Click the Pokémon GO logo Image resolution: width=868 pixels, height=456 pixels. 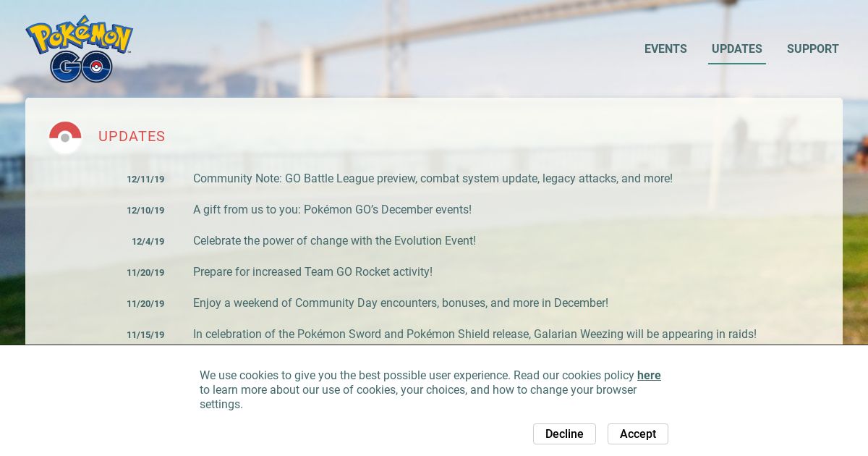(x=80, y=49)
